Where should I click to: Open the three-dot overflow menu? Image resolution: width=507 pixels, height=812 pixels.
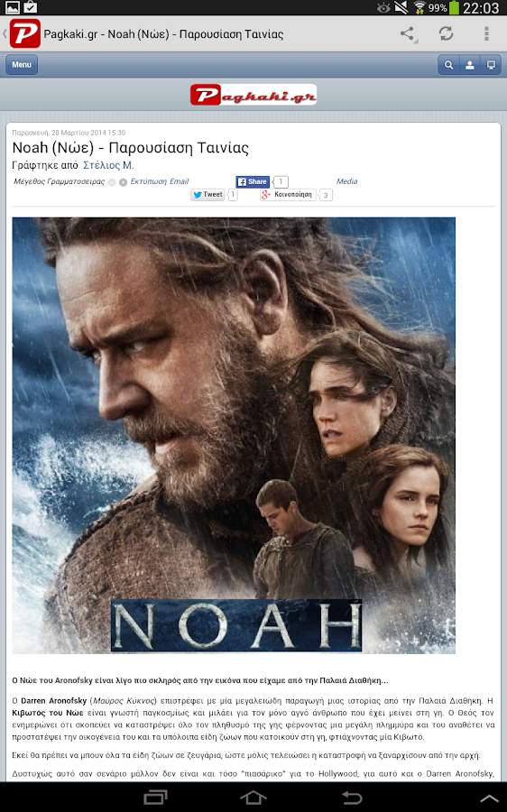point(486,33)
